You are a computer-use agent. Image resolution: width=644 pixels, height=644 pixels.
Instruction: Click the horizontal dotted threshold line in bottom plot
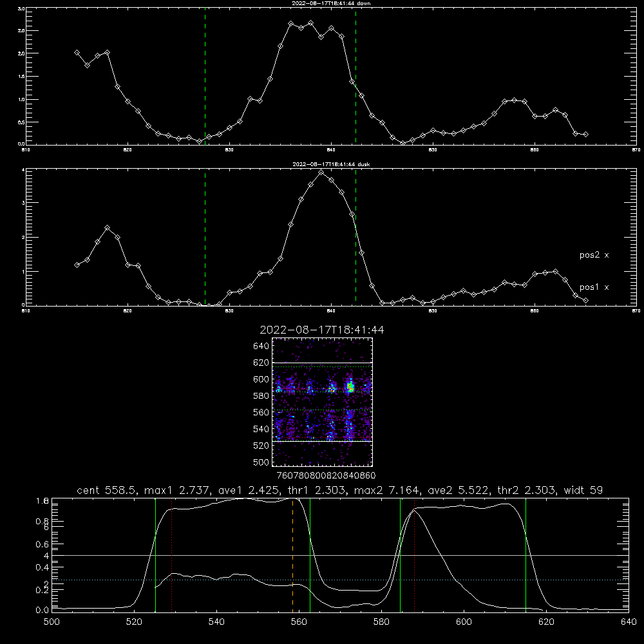pyautogui.click(x=340, y=580)
